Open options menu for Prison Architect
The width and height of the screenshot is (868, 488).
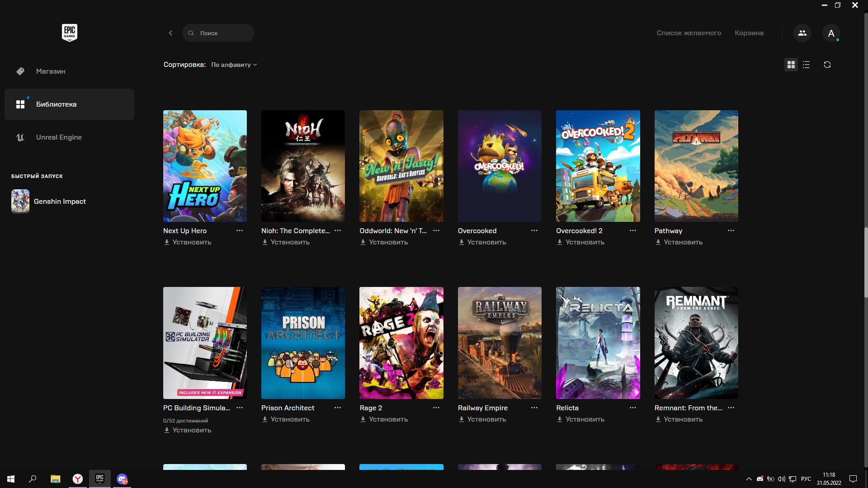click(x=338, y=408)
